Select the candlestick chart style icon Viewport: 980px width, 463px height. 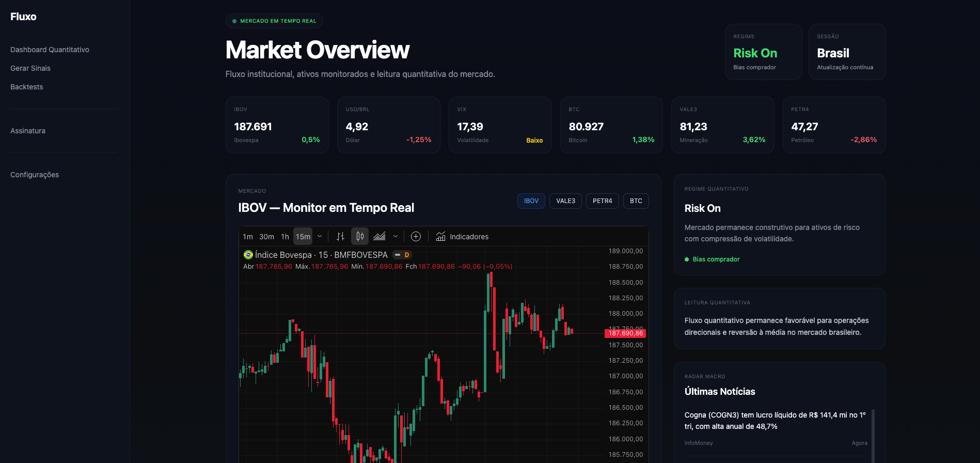(360, 237)
